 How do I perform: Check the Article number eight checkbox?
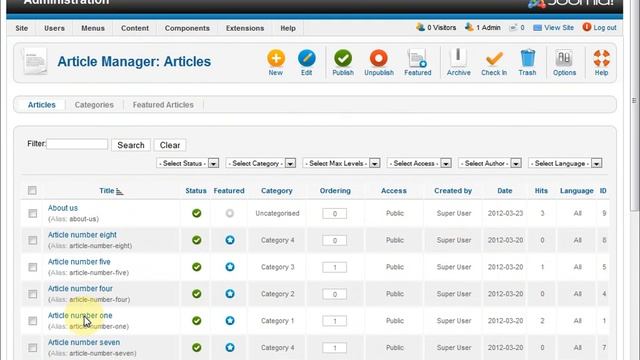coord(32,240)
